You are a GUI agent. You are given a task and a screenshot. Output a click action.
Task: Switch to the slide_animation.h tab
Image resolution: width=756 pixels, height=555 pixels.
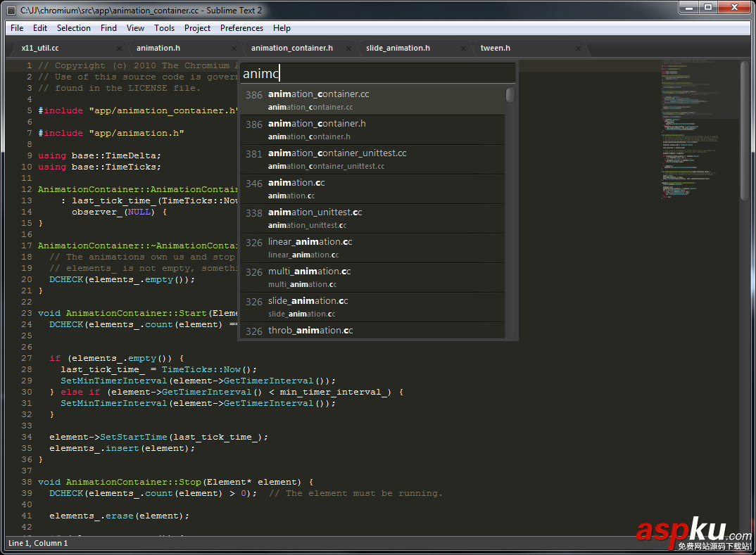click(x=398, y=48)
